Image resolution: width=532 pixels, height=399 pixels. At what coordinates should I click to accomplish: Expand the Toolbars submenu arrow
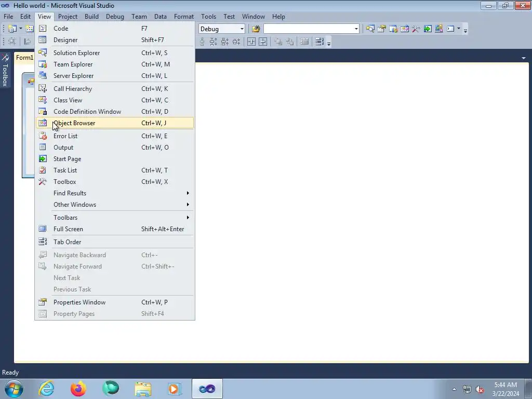(188, 218)
